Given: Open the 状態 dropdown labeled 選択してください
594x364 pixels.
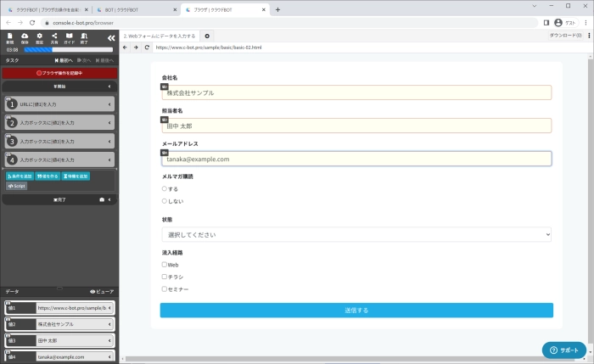Looking at the screenshot, I should [356, 233].
